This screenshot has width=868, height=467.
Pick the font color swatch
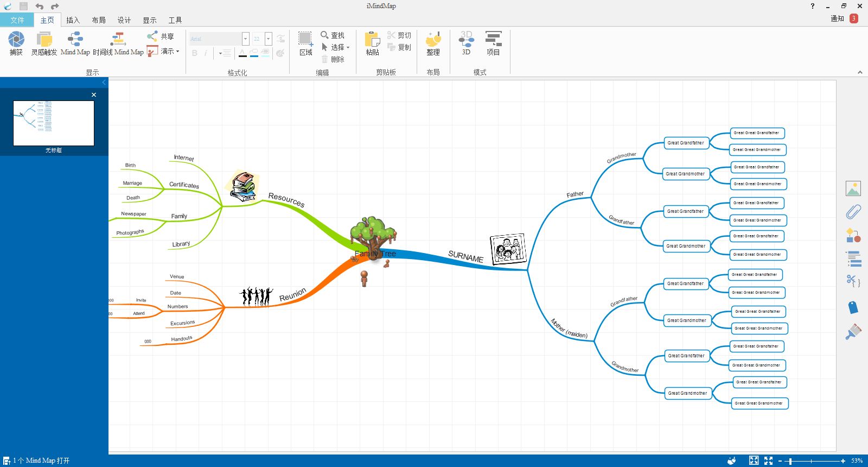click(242, 53)
